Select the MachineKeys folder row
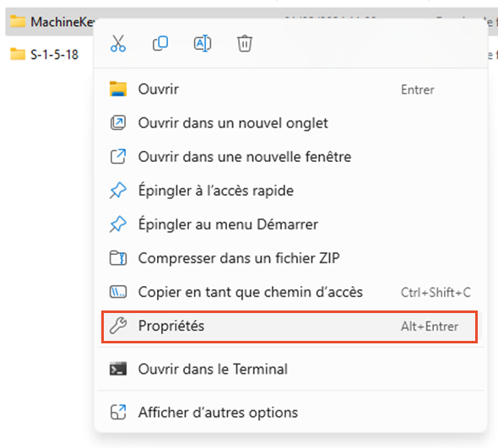Image resolution: width=498 pixels, height=448 pixels. tap(51, 22)
